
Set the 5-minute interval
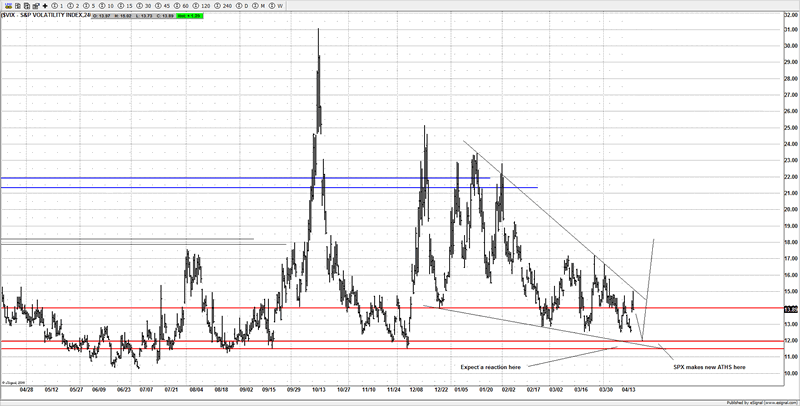click(x=90, y=6)
